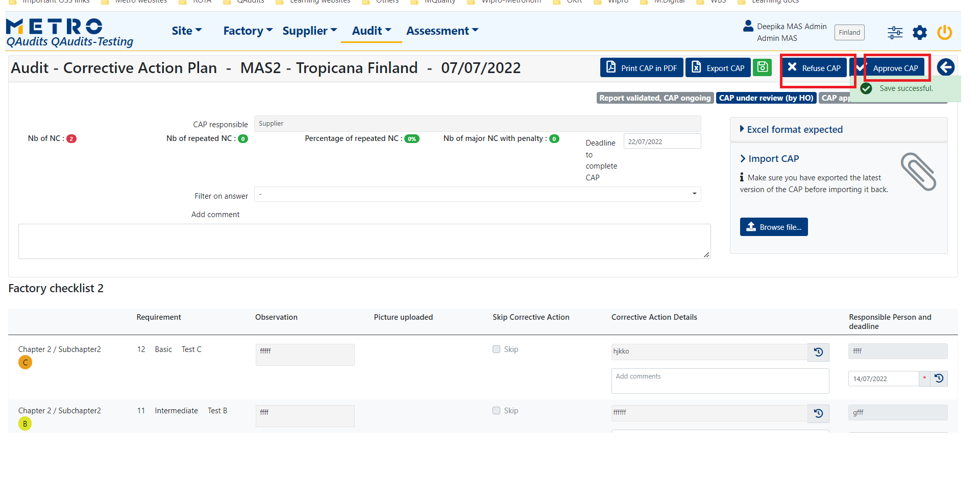The image size is (980, 495).
Task: Click Deadline to complete CAP date field
Action: (x=662, y=142)
